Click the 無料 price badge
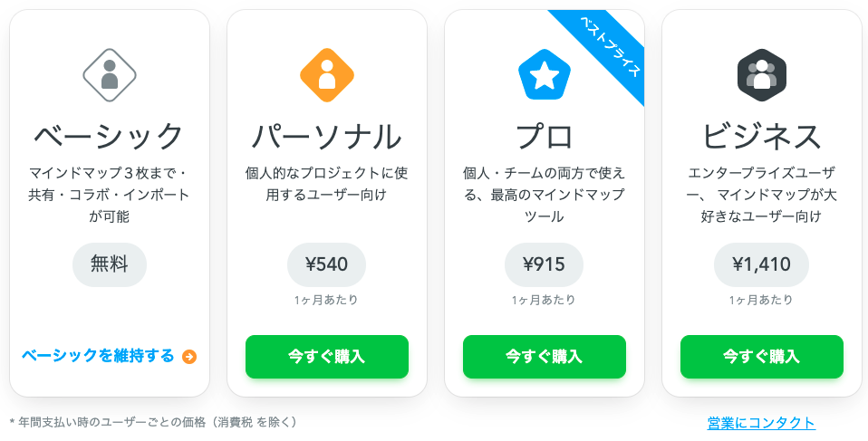This screenshot has width=868, height=441. pyautogui.click(x=110, y=264)
